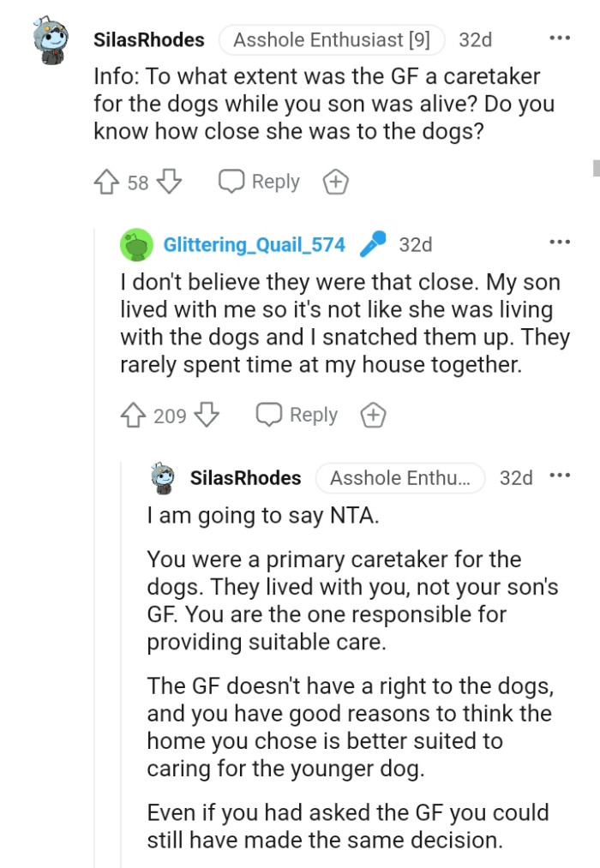Reply to SilasRhodes' Info question comment

click(x=259, y=182)
